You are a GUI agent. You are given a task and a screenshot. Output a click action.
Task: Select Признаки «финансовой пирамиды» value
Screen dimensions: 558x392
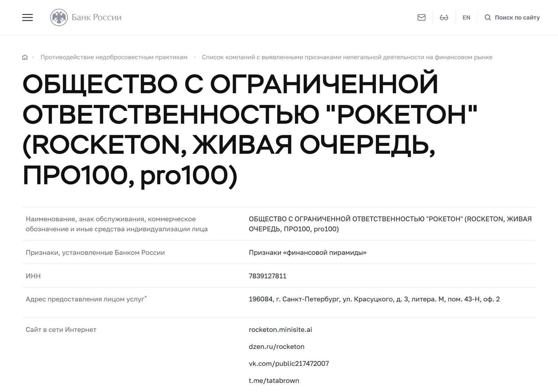coord(308,253)
